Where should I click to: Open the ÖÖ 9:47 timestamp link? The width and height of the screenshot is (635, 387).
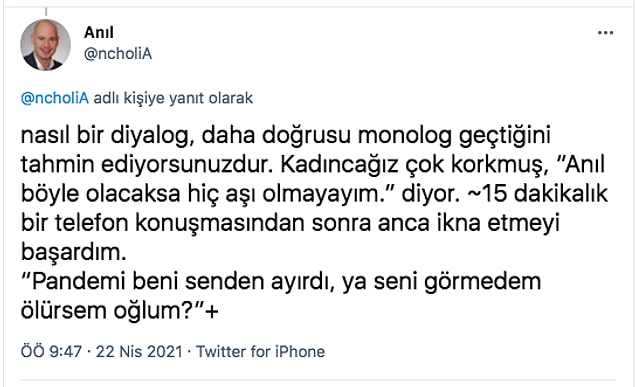(x=51, y=351)
